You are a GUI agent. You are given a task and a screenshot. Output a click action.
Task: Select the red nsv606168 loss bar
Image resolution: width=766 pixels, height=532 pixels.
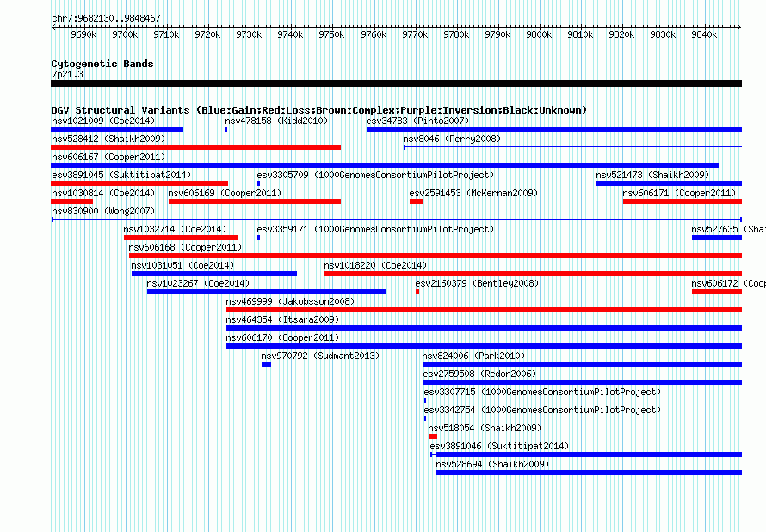click(436, 256)
